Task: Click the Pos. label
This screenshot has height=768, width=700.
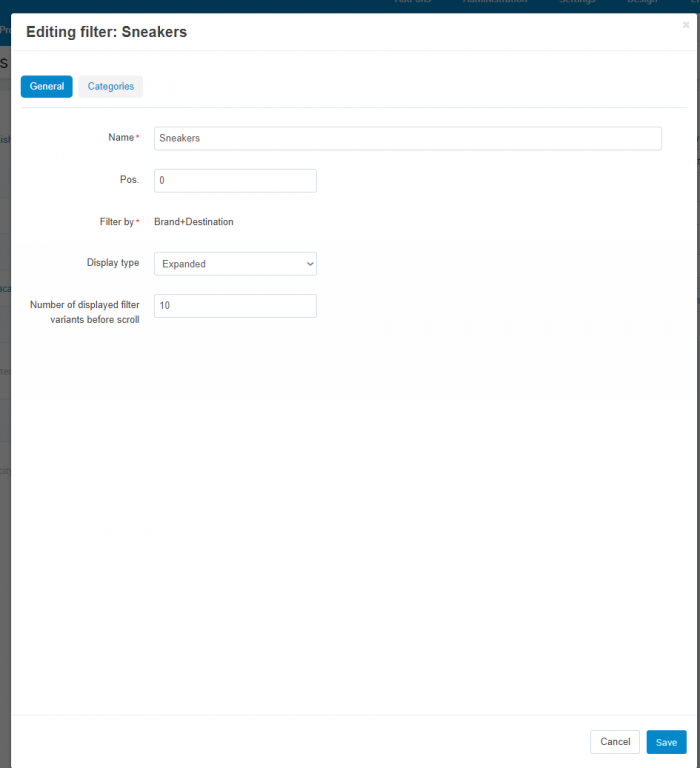Action: 129,180
